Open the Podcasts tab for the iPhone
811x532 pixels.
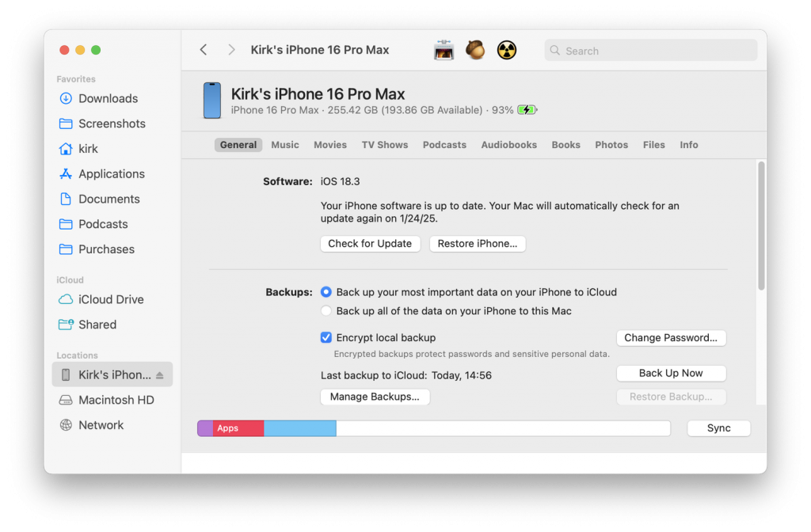click(444, 145)
